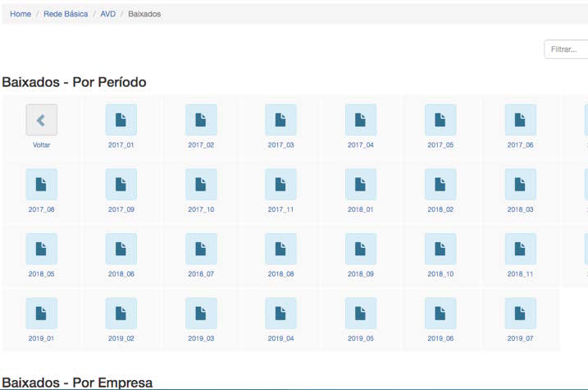Open the 2017_01 file icon

121,120
